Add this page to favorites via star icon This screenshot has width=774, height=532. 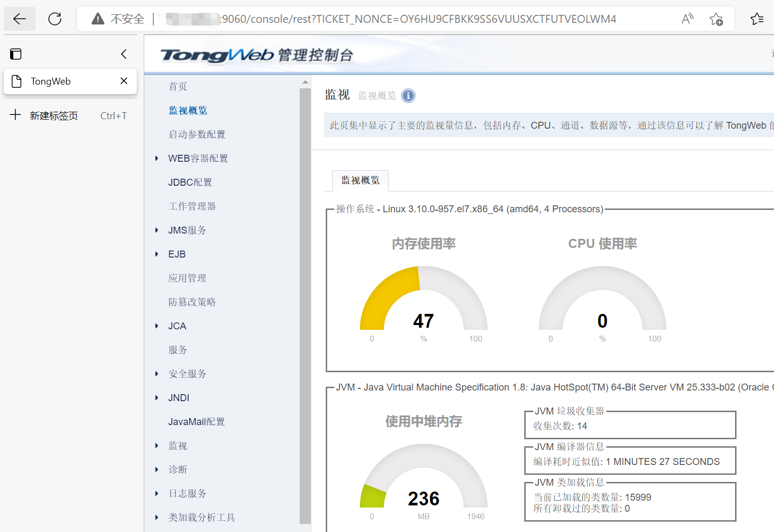(x=717, y=19)
